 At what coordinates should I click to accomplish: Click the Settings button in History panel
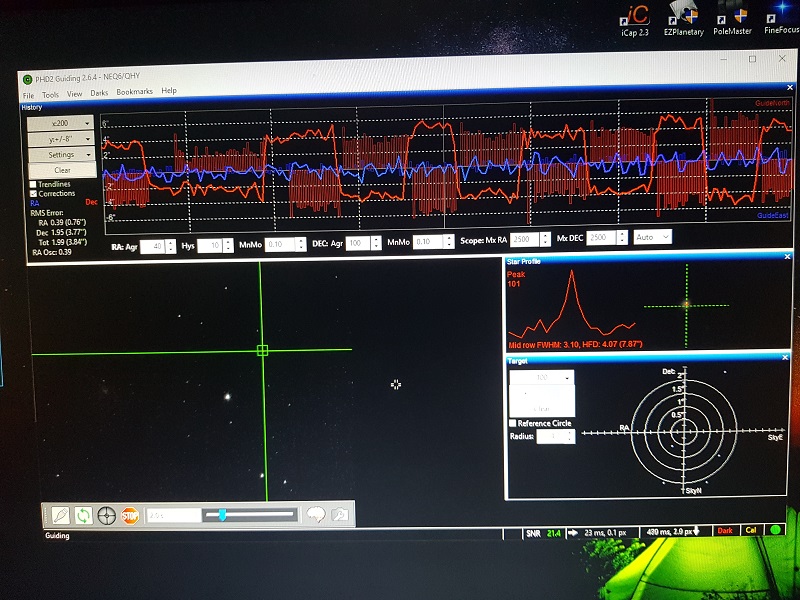61,155
